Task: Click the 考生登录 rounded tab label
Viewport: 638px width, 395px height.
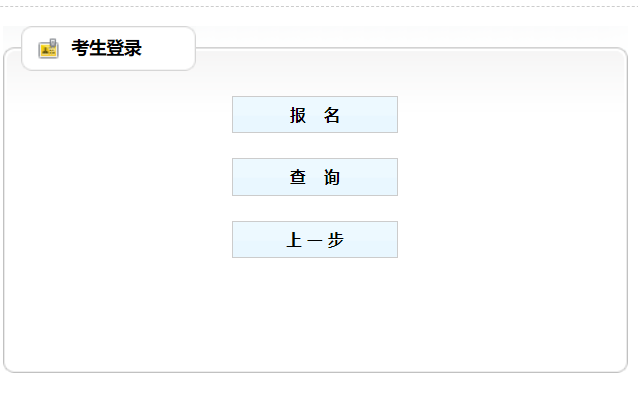Action: [x=109, y=48]
